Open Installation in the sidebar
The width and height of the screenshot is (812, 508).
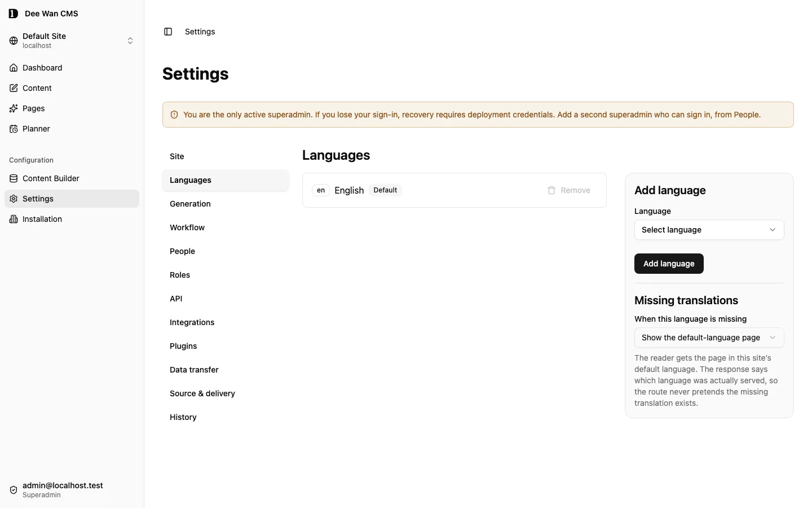[x=72, y=219]
